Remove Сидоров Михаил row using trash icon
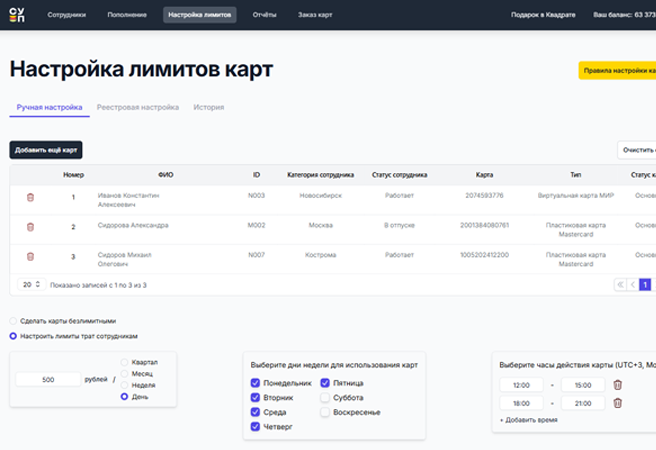The image size is (656, 450). (x=30, y=257)
